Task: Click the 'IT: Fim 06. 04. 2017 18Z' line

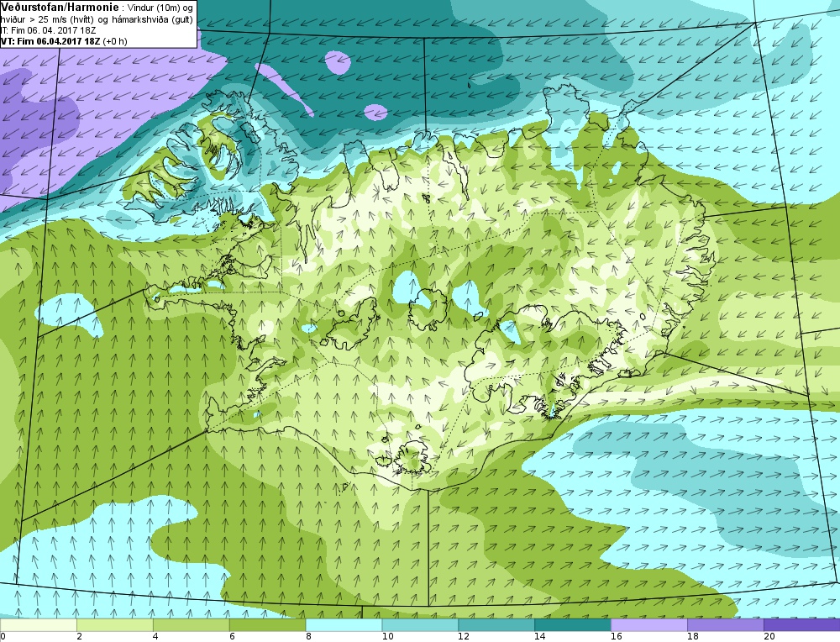Action: [x=49, y=30]
